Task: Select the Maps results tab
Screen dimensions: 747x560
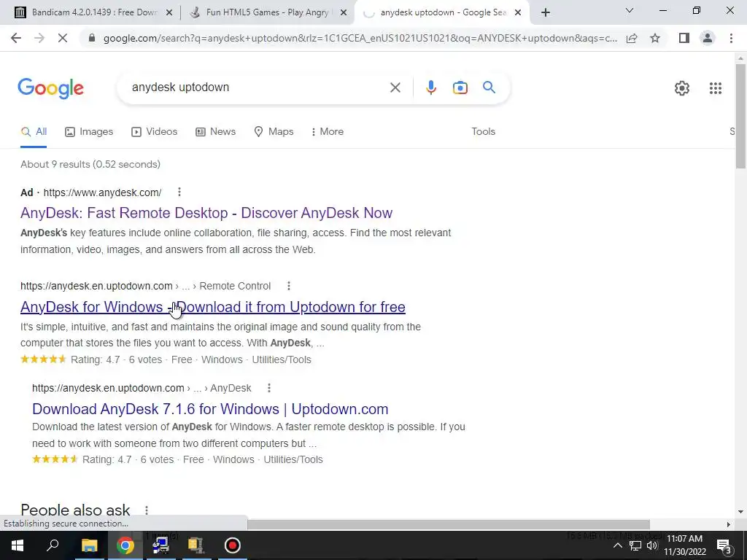Action: tap(274, 131)
